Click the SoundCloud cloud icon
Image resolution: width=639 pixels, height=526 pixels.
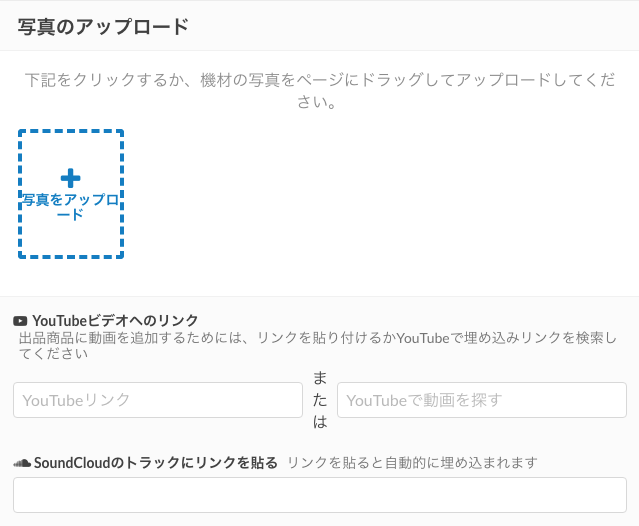click(22, 463)
